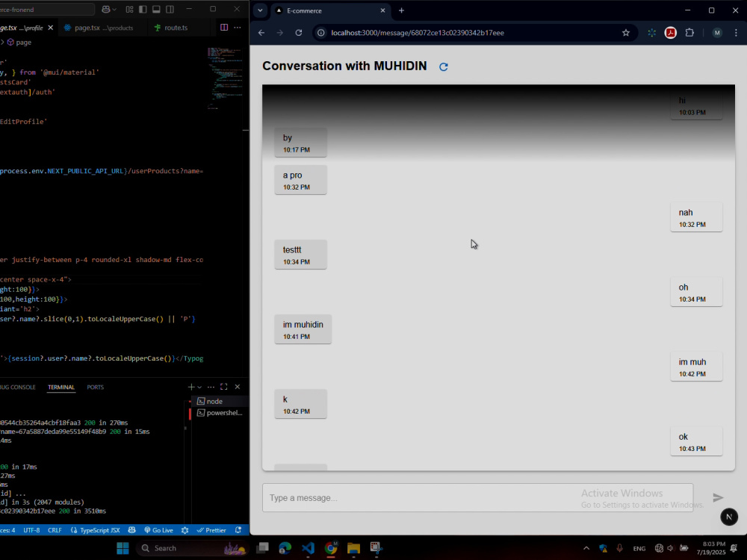Close the profile page.tsx editor tab
Image resolution: width=747 pixels, height=560 pixels.
point(51,28)
